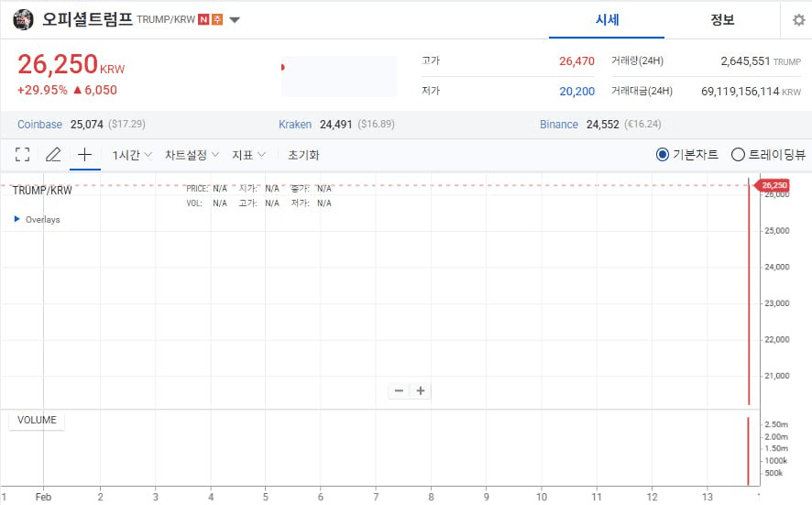Open the settings gear icon
812x505 pixels.
pos(798,19)
